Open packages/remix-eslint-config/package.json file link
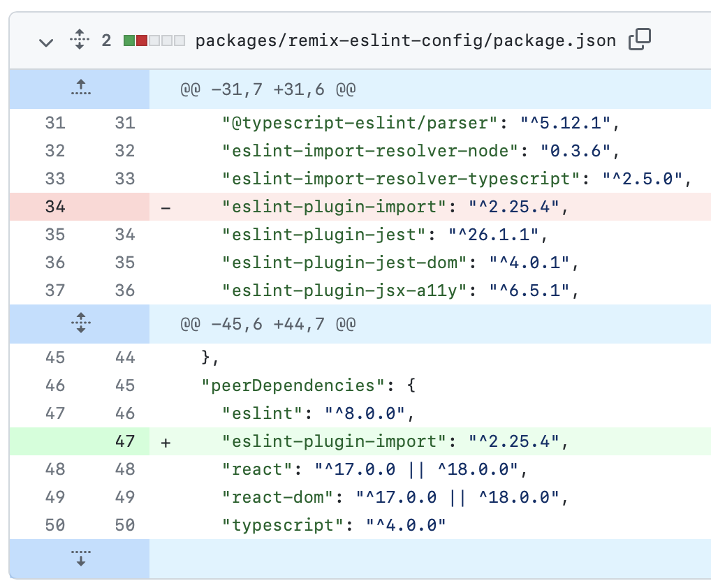The width and height of the screenshot is (711, 588). click(x=405, y=41)
